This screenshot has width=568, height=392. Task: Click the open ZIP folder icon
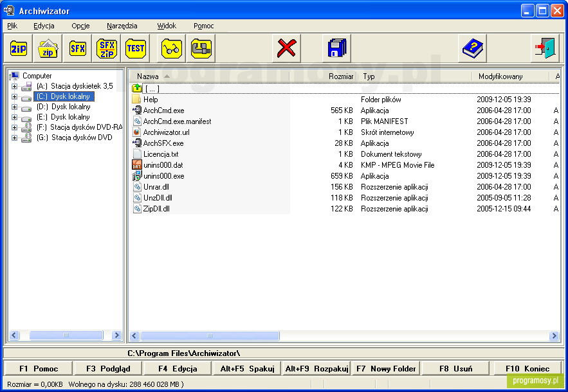(48, 48)
